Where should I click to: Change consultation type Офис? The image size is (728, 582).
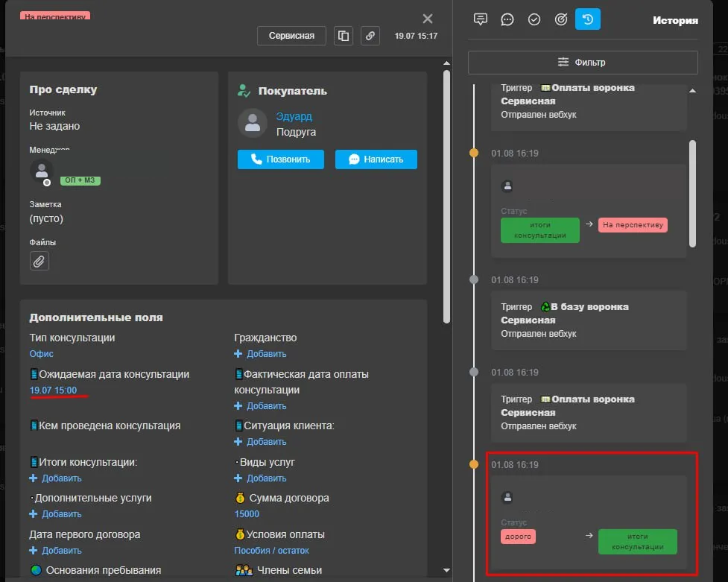tap(41, 353)
